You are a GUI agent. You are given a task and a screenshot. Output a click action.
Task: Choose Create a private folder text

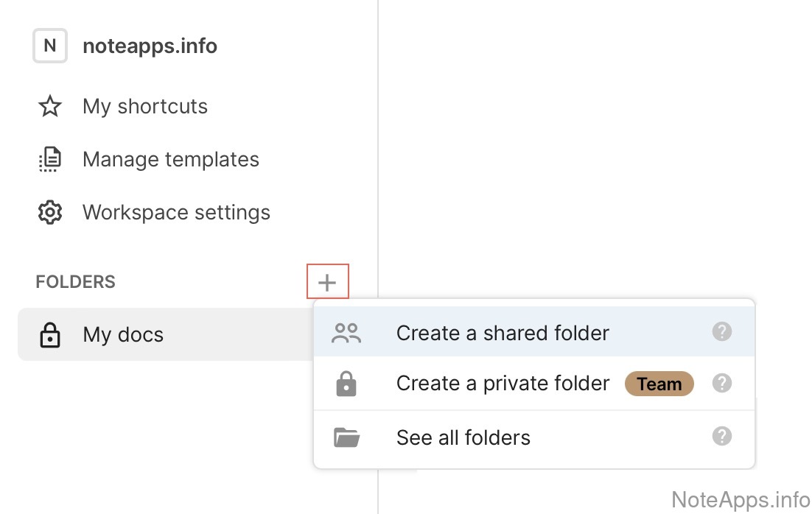pos(503,384)
